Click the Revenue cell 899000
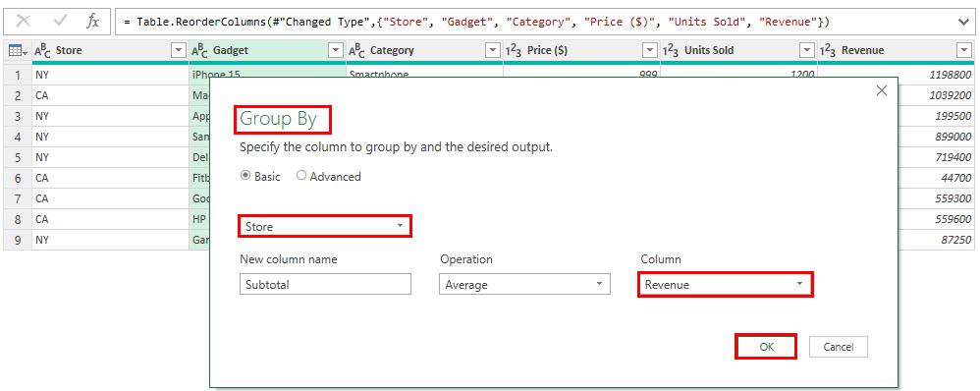This screenshot has width=980, height=391. coord(936,137)
